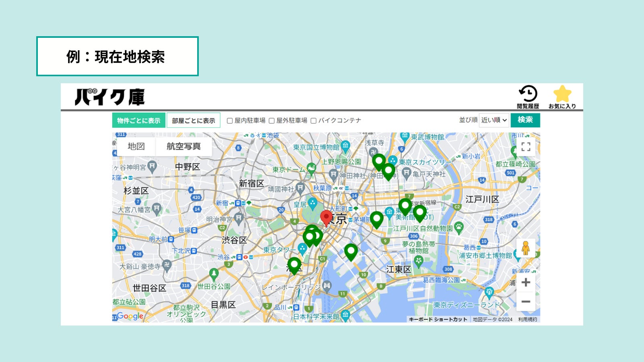Click the 日本科学未来館 museum icon
644x362 pixels.
tap(345, 316)
